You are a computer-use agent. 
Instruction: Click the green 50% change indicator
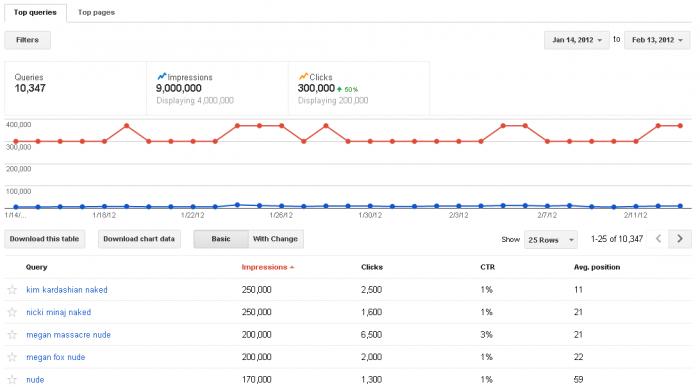point(347,89)
